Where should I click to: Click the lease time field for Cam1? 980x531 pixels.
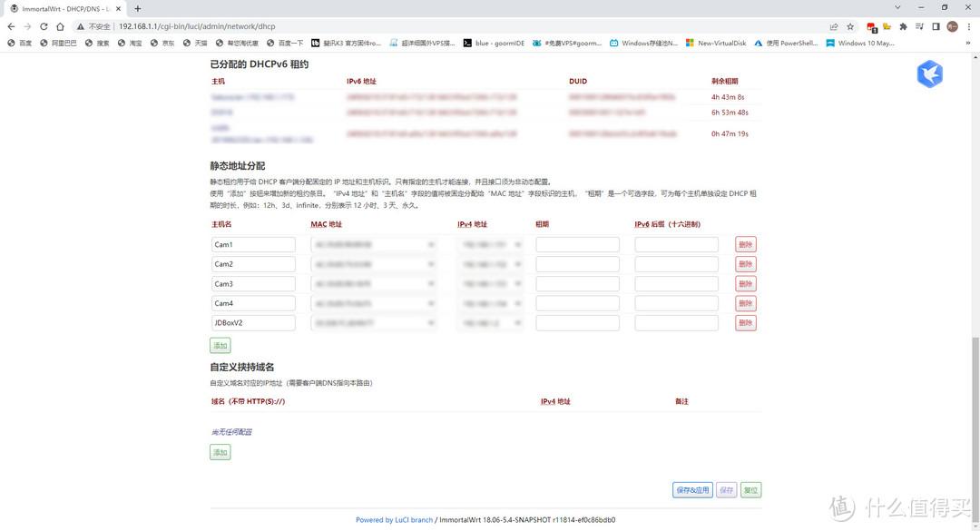[577, 244]
